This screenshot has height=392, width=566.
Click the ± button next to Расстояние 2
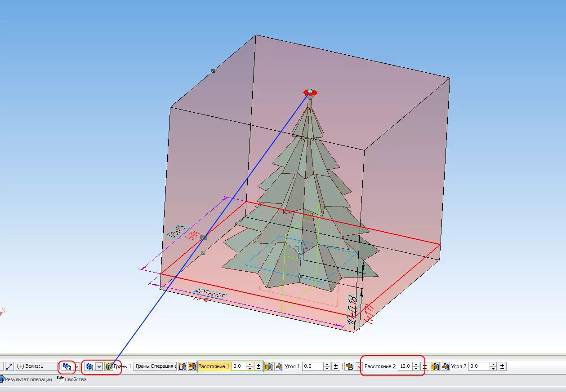coord(425,366)
